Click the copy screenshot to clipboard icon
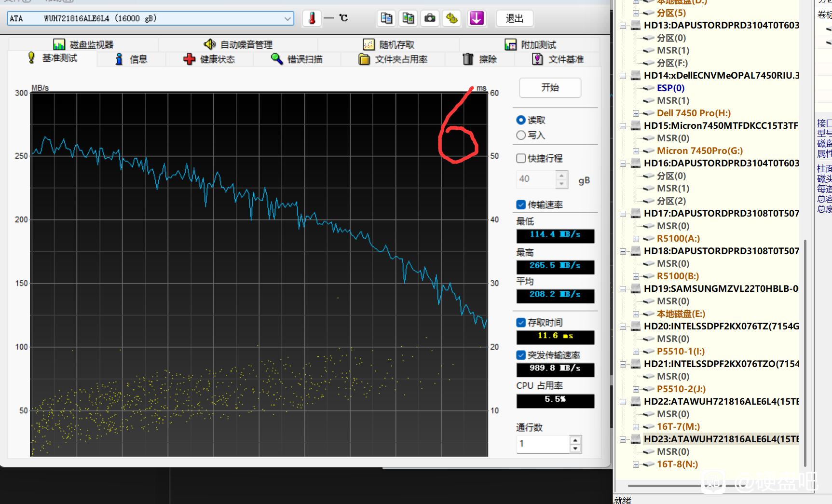 point(408,18)
